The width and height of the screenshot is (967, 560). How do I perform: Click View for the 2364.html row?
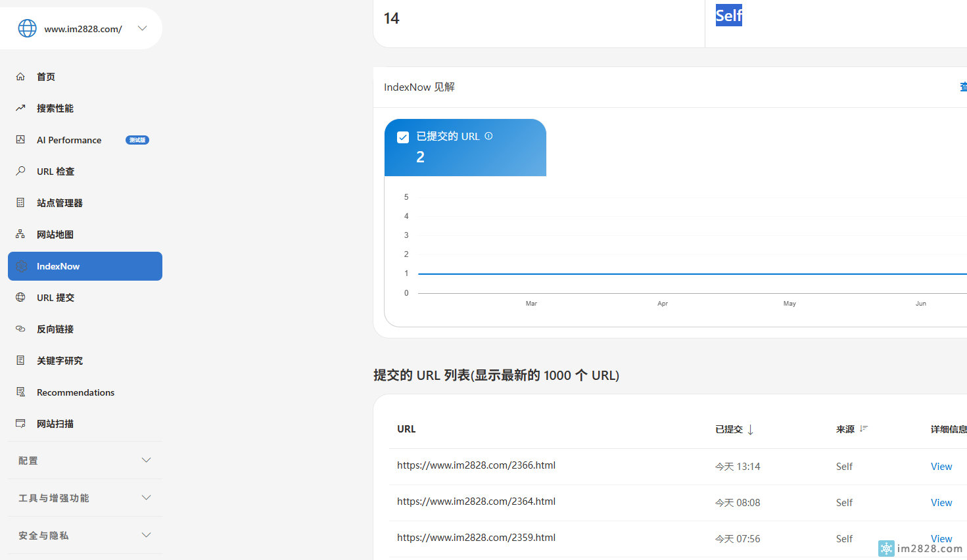pyautogui.click(x=941, y=503)
